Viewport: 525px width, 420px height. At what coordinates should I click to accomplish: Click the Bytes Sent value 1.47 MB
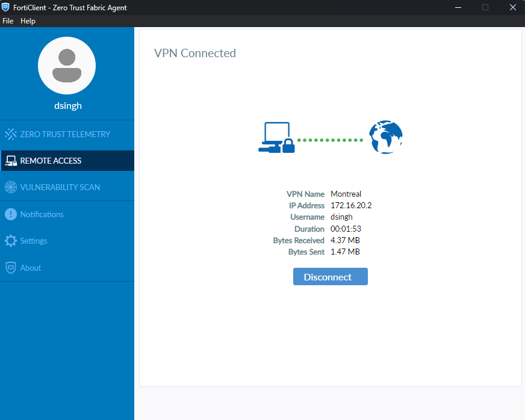click(345, 252)
